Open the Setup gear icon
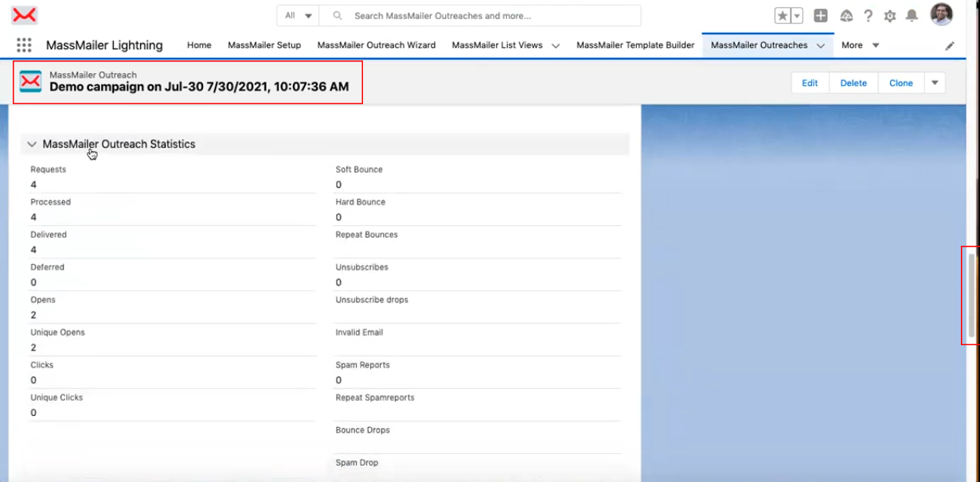The image size is (980, 482). pos(890,16)
